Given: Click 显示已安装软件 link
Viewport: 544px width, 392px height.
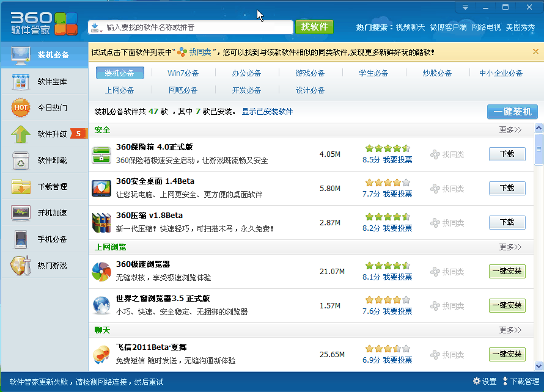Looking at the screenshot, I should point(267,112).
